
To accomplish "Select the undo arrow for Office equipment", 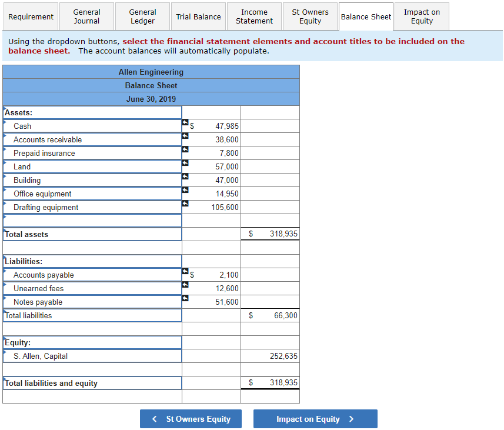I will 185,191.
